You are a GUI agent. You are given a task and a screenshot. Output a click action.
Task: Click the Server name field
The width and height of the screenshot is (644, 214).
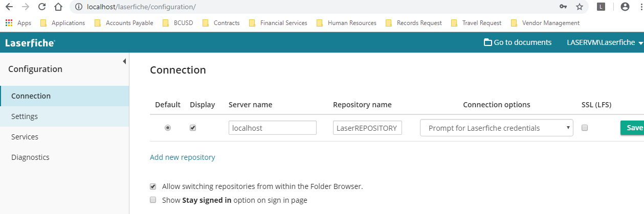pos(273,128)
